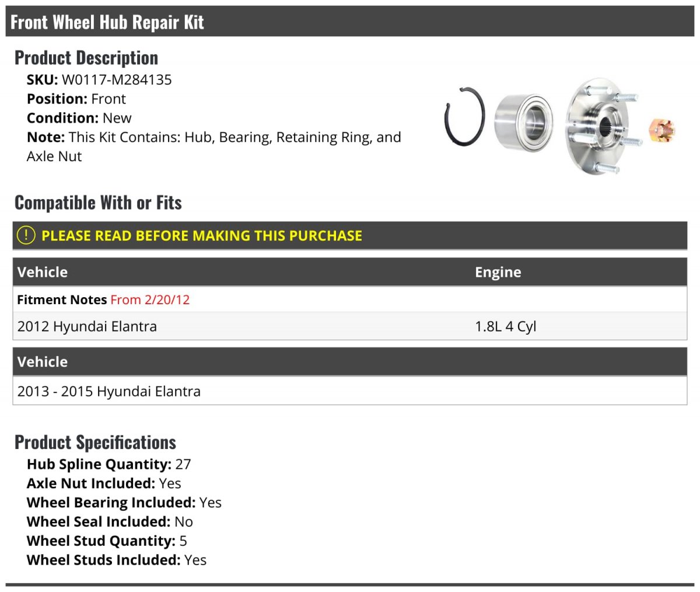Image resolution: width=700 pixels, height=592 pixels.
Task: Click the Front Wheel Hub Repair Kit title
Action: tap(107, 22)
